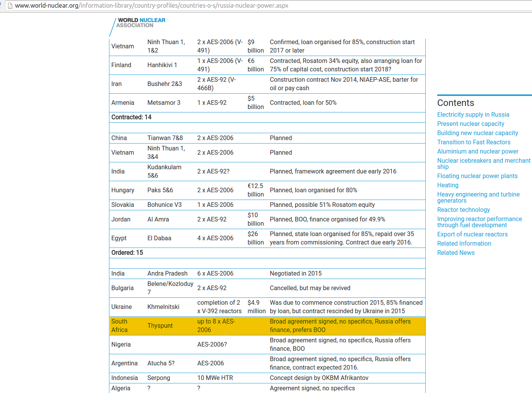Open Electricity supply in Russia link
The height and width of the screenshot is (393, 532).
click(x=473, y=114)
